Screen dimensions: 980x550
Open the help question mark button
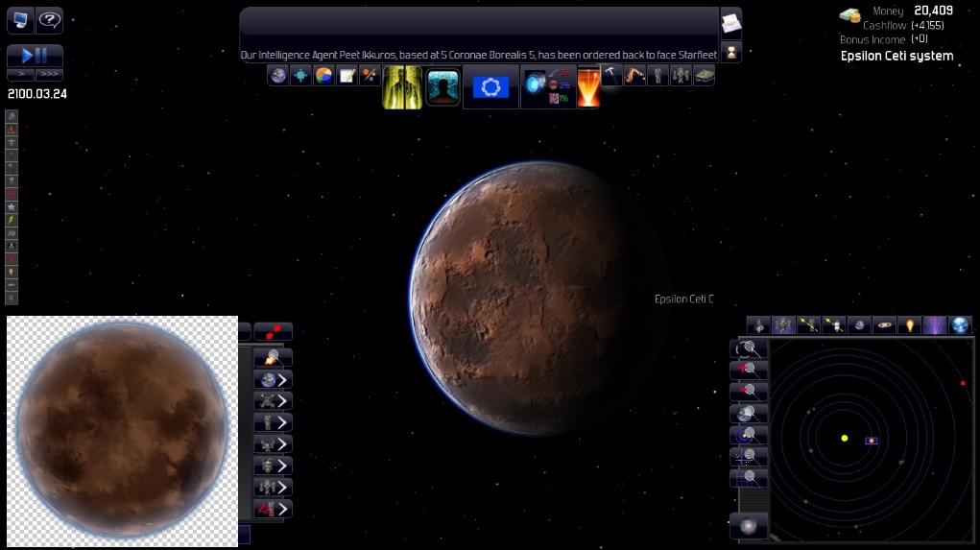coord(49,20)
